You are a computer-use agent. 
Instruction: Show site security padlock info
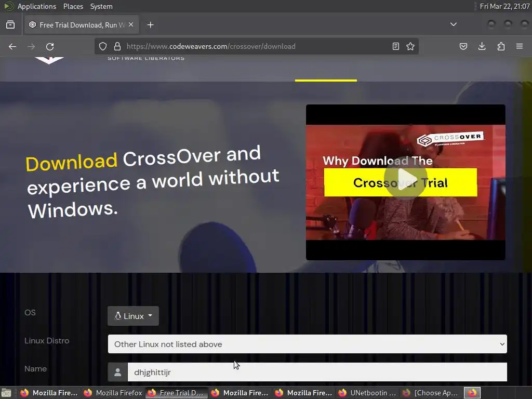coord(117,46)
